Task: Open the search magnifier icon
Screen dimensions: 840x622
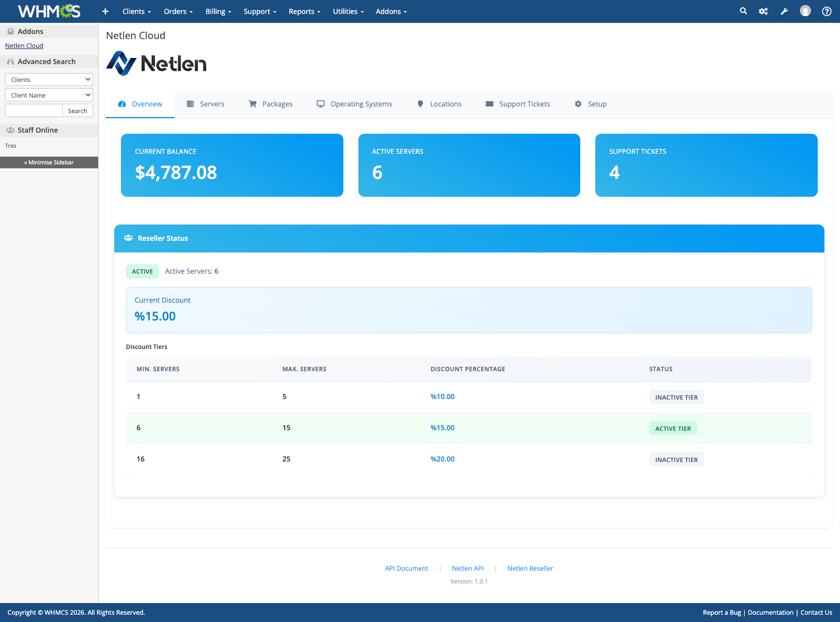Action: (743, 11)
